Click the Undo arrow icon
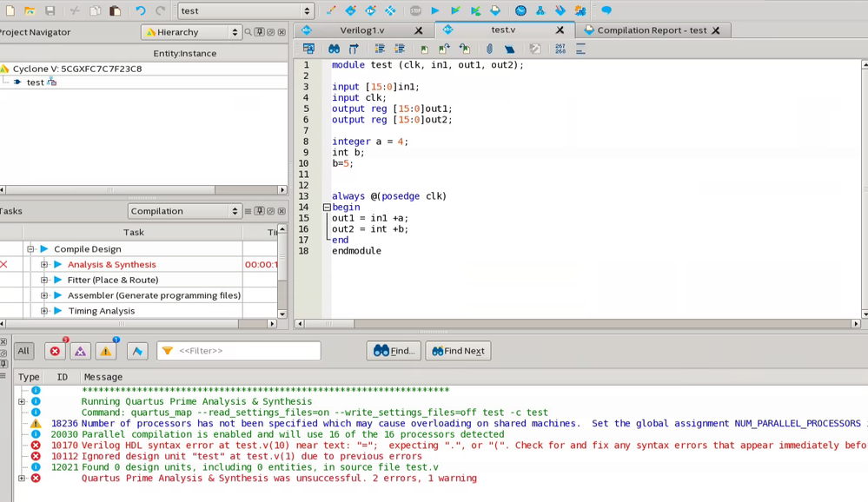Image resolution: width=868 pixels, height=502 pixels. coord(140,11)
